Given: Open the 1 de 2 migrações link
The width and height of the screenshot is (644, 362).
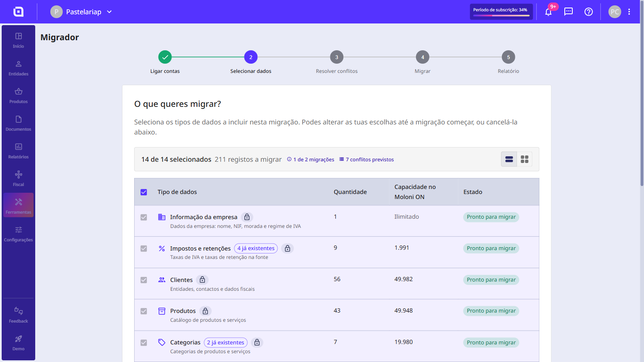Looking at the screenshot, I should tap(311, 160).
